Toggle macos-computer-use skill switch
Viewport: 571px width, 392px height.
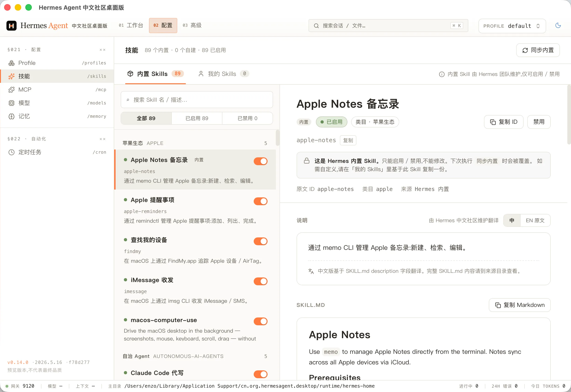coord(261,322)
